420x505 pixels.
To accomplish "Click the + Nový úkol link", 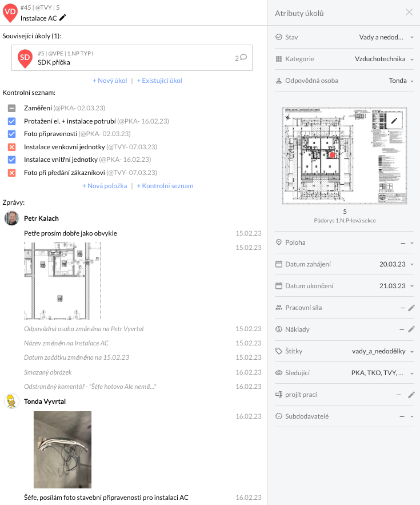I will (110, 81).
